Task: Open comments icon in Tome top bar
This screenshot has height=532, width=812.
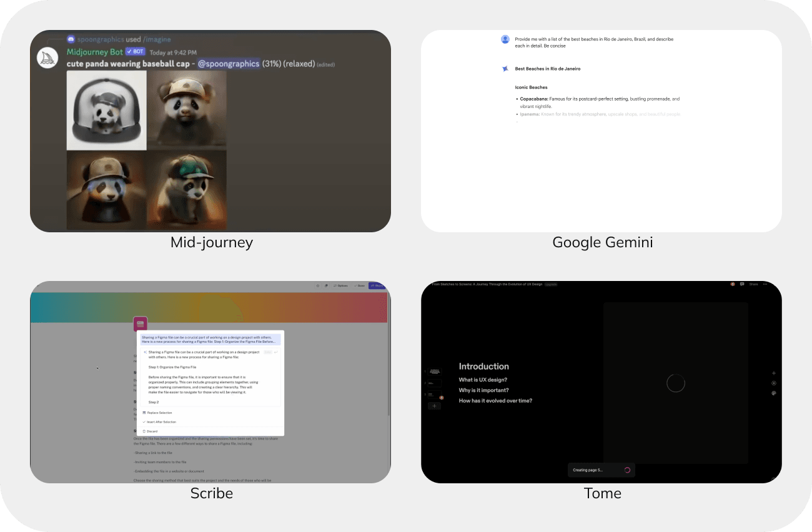Action: coord(742,284)
